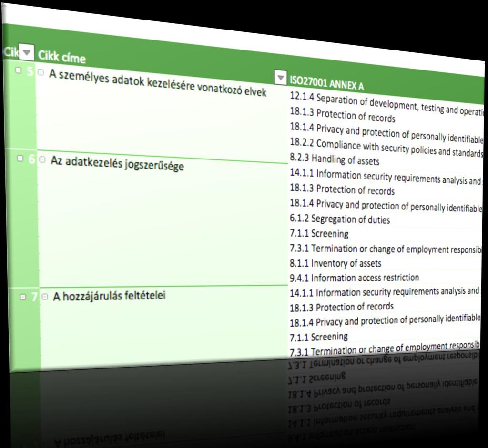Collapse the group beside row number 6
Screen dimensions: 488x448
tap(20, 159)
